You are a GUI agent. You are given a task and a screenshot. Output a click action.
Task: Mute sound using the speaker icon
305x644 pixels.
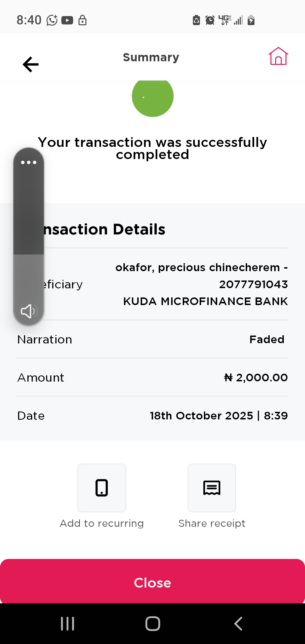[x=28, y=311]
